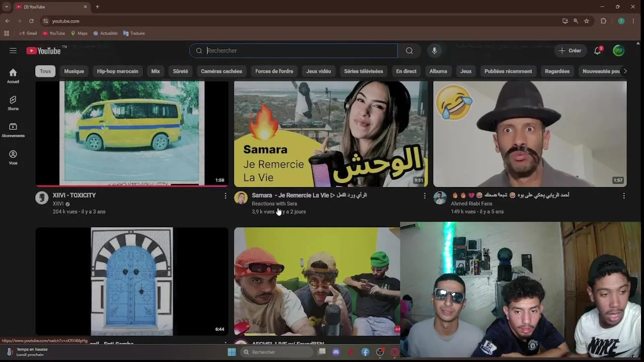Select the Sûreté filter chip
The height and width of the screenshot is (362, 644).
180,71
